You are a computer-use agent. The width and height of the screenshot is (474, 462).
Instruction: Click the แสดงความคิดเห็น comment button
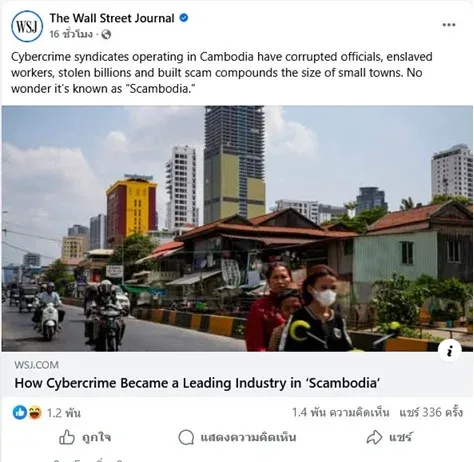[237, 437]
